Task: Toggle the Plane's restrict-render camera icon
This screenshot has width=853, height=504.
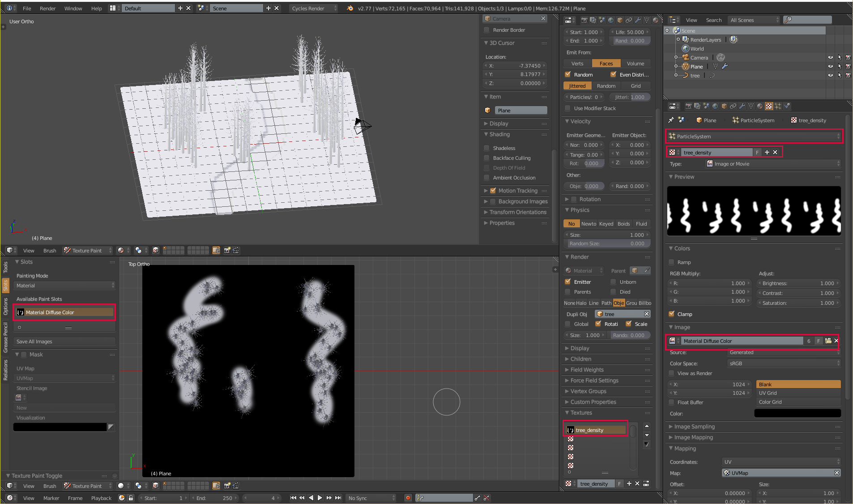Action: click(x=848, y=66)
